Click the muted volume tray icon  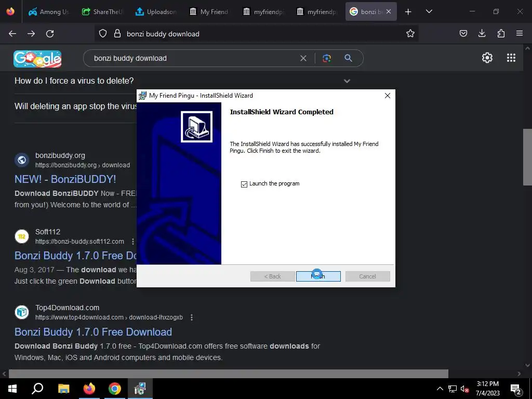464,389
